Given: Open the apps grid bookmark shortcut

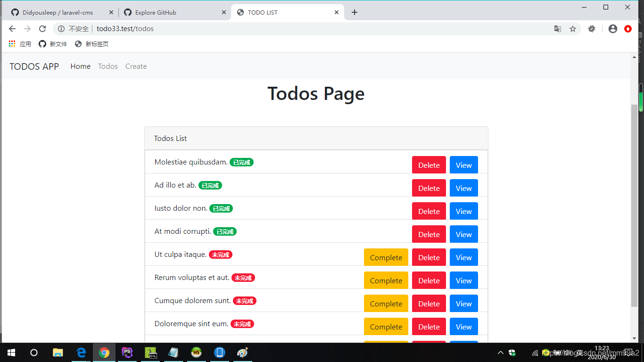Looking at the screenshot, I should [x=20, y=44].
